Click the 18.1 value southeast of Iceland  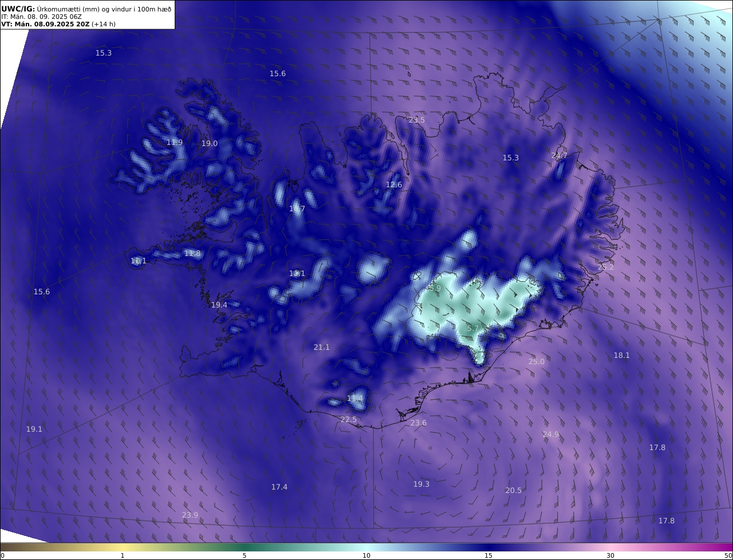coord(622,356)
